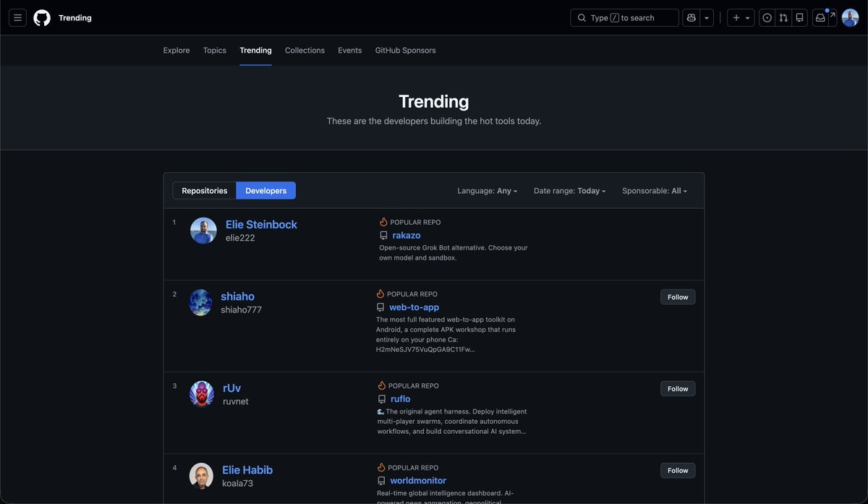Image resolution: width=868 pixels, height=504 pixels.
Task: Go to the Events tab
Action: click(x=350, y=51)
